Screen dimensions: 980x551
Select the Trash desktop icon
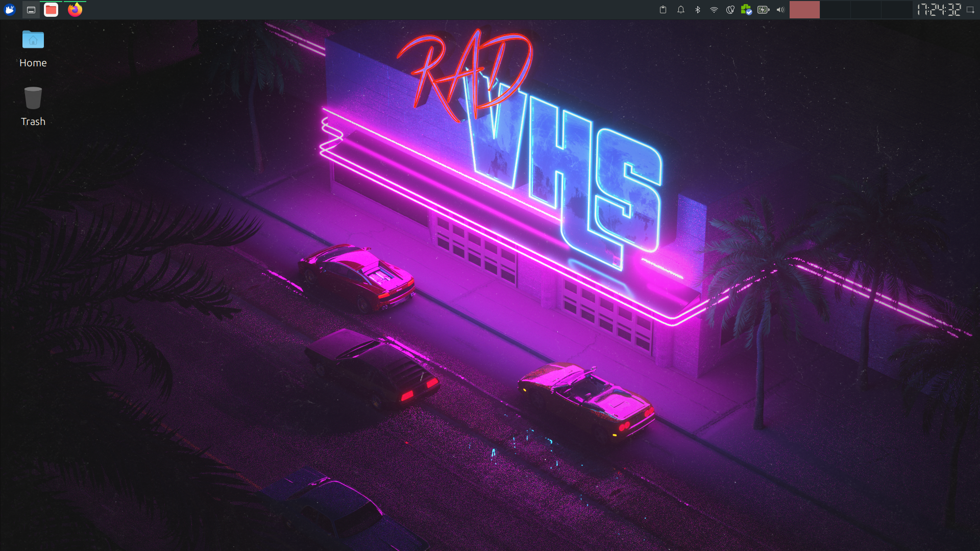pyautogui.click(x=33, y=97)
